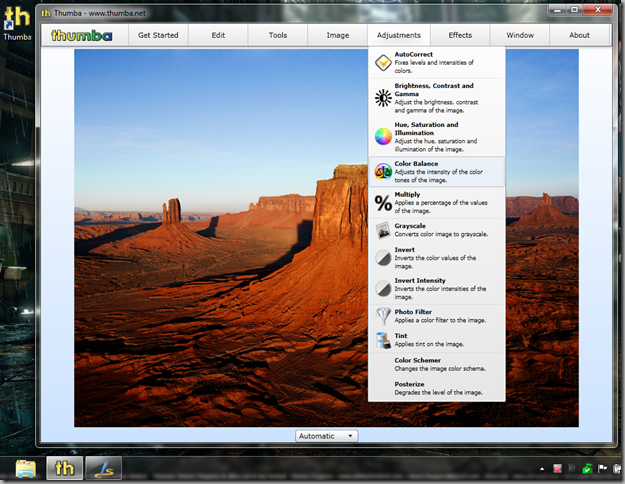Select the Posterize menu entry

point(409,384)
